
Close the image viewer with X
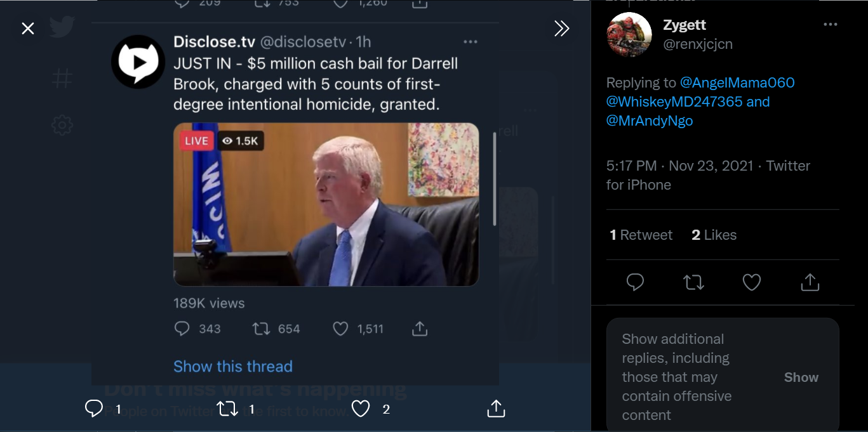(x=28, y=29)
